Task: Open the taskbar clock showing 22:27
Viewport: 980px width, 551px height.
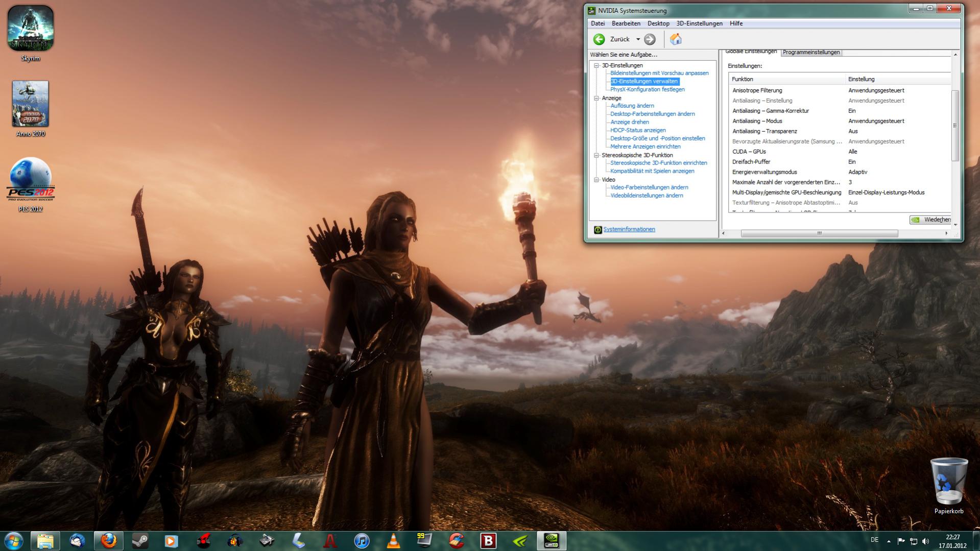Action: (952, 541)
